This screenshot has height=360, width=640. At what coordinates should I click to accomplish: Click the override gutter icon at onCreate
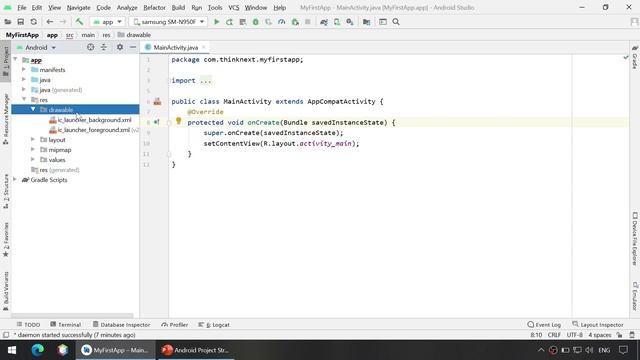pos(157,122)
